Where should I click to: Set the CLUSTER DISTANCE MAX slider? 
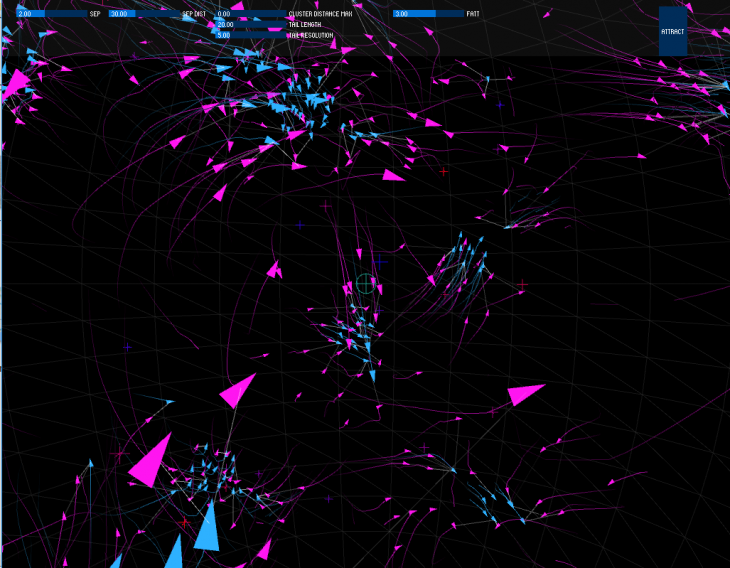[250, 14]
